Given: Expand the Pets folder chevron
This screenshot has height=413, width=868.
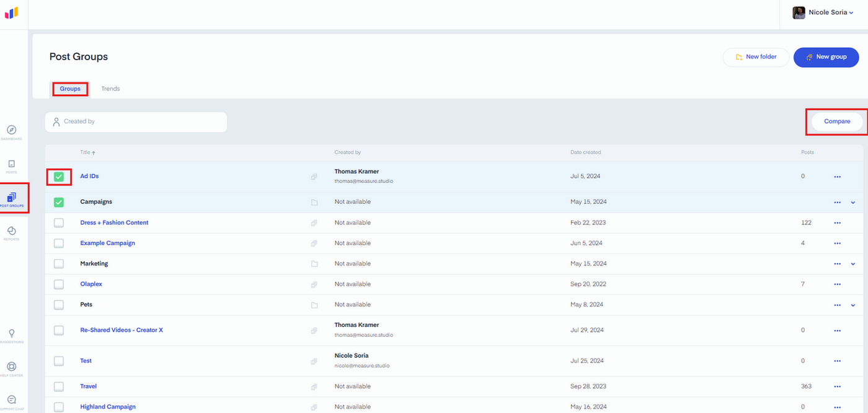Looking at the screenshot, I should [853, 305].
